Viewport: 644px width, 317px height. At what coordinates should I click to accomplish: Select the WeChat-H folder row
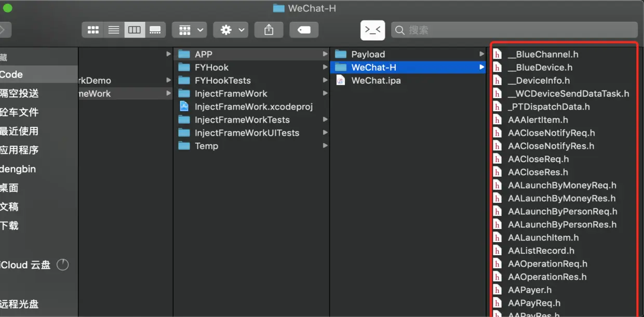(409, 67)
